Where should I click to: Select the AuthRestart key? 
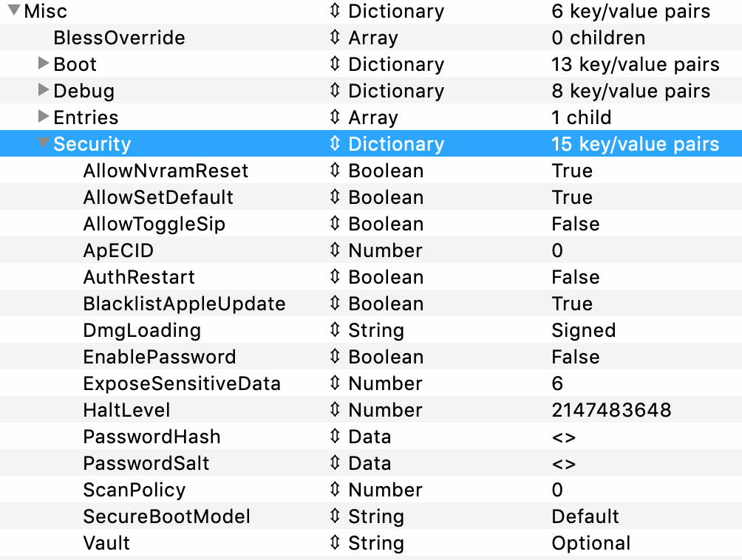(139, 277)
